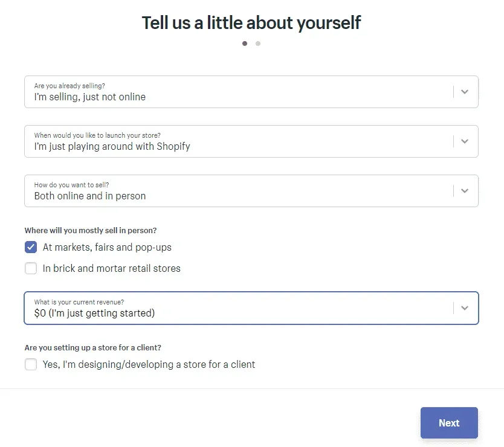Screen dimensions: 504x447
Task: Click the Next button
Action: tap(448, 423)
